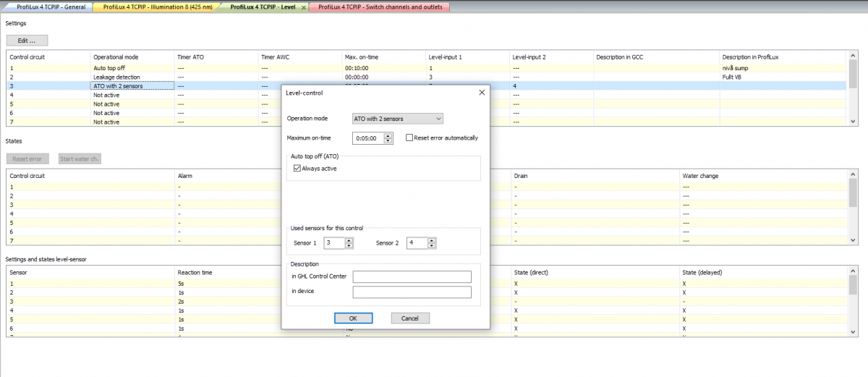Open the Illumination 8 (425 nm) tab
Screen dimensions: 868x377
point(157,7)
